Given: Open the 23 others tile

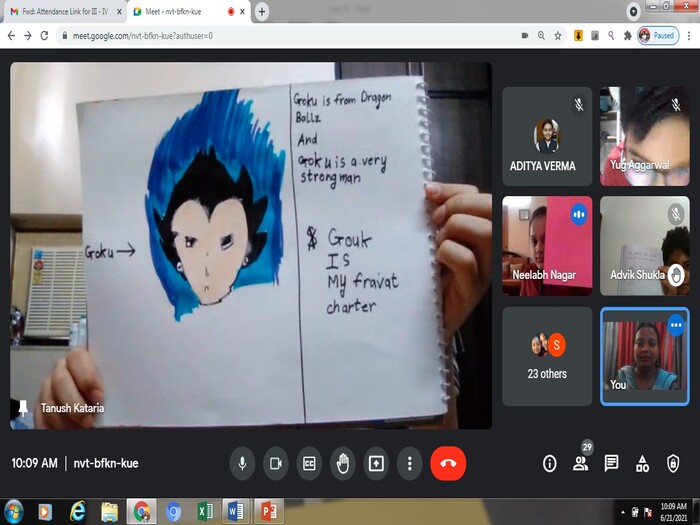Looking at the screenshot, I should tap(547, 356).
